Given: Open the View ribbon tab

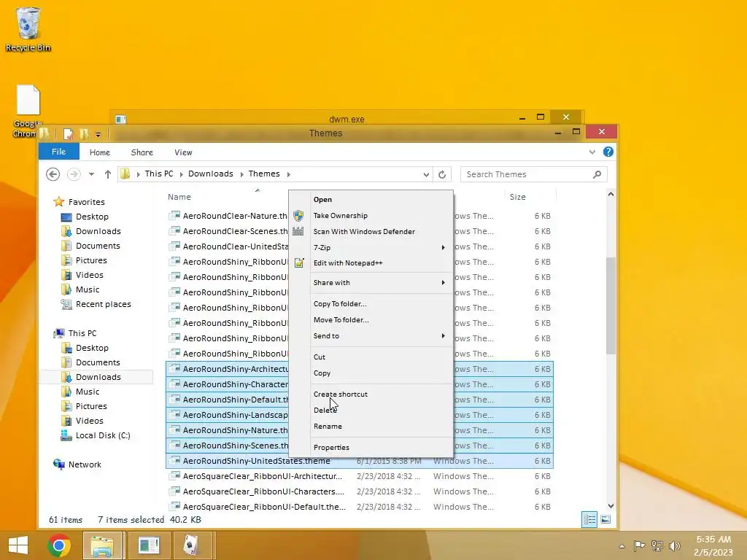Looking at the screenshot, I should pyautogui.click(x=183, y=152).
